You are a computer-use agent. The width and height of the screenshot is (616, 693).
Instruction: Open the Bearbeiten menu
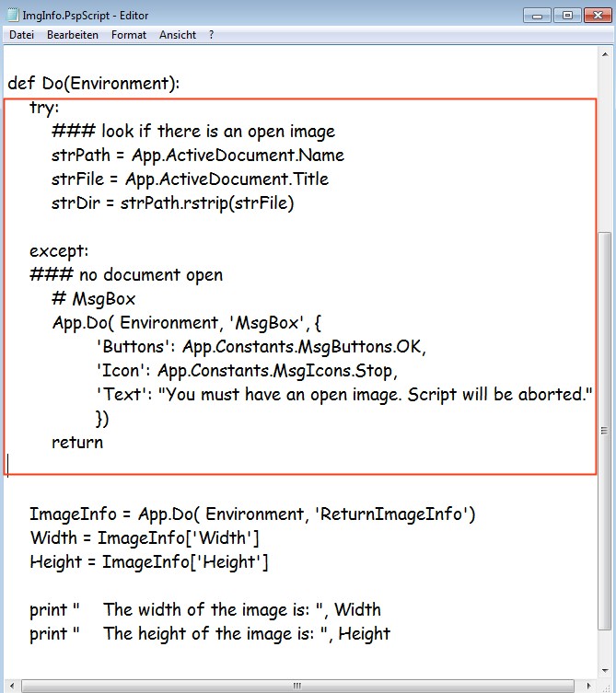click(73, 35)
